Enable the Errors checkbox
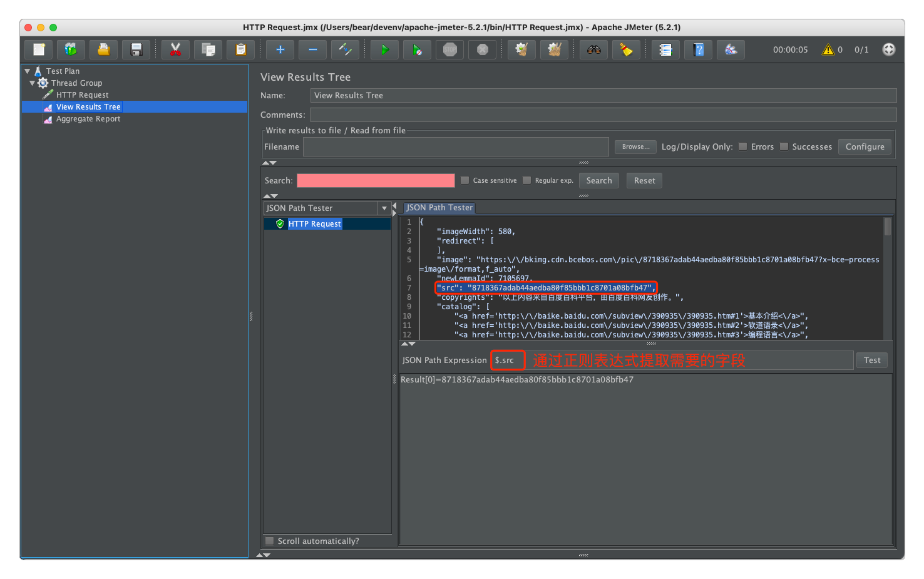Image resolution: width=924 pixels, height=579 pixels. 743,146
